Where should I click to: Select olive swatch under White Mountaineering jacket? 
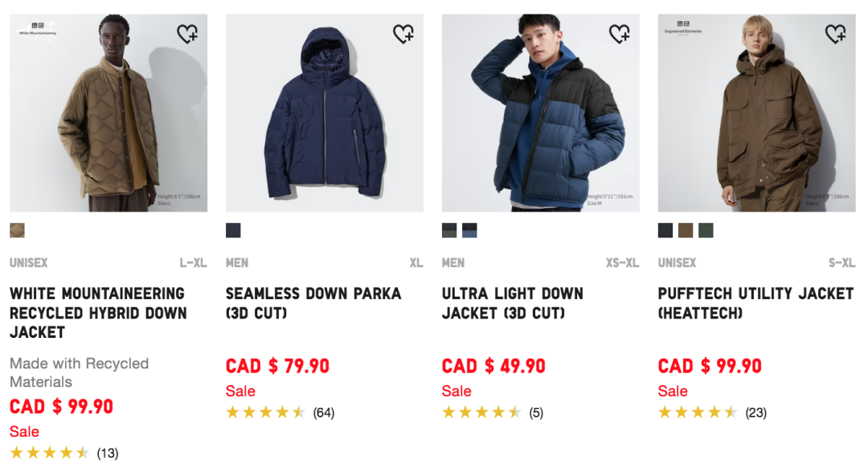click(17, 230)
